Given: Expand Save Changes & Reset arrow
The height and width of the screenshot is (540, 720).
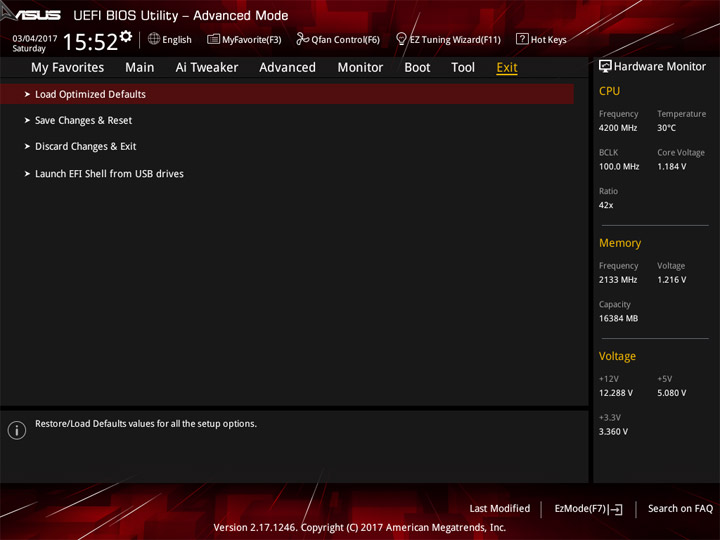Looking at the screenshot, I should [27, 120].
